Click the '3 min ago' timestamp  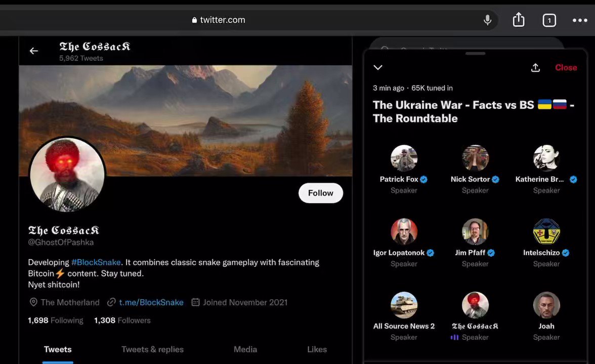click(x=389, y=88)
